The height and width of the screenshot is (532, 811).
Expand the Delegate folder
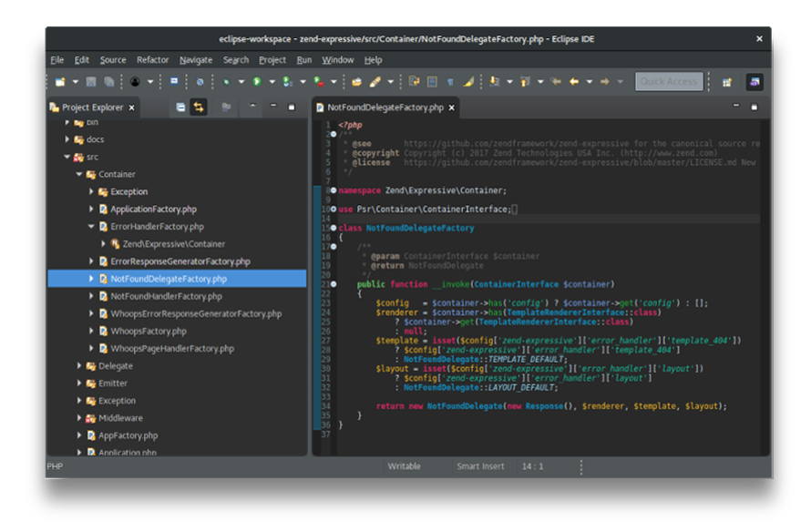[80, 366]
